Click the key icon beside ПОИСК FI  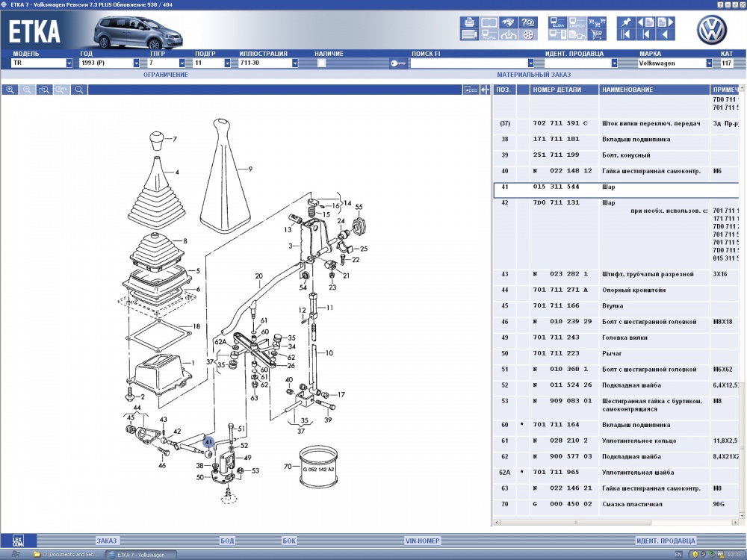coord(396,63)
